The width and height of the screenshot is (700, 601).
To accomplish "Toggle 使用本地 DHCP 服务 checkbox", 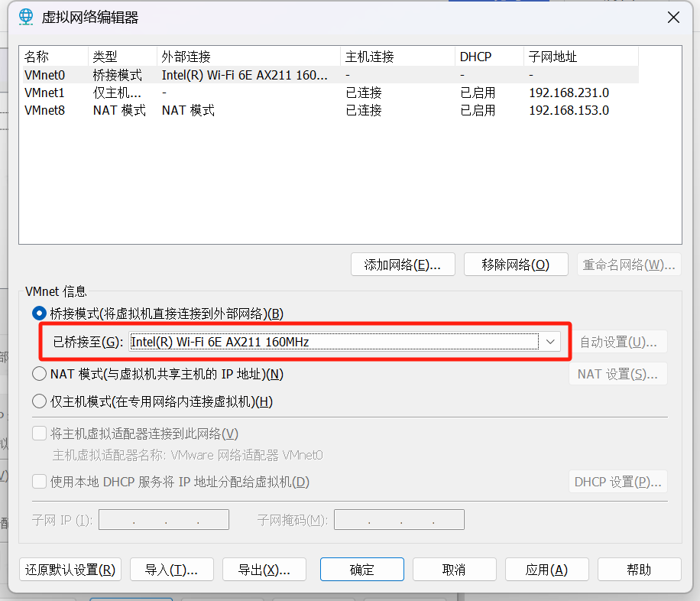I will (x=39, y=482).
